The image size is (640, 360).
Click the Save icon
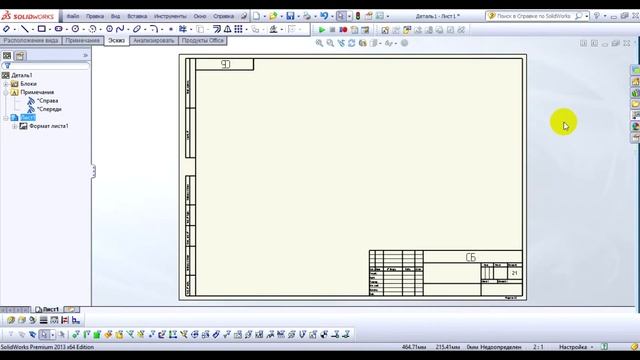point(290,16)
